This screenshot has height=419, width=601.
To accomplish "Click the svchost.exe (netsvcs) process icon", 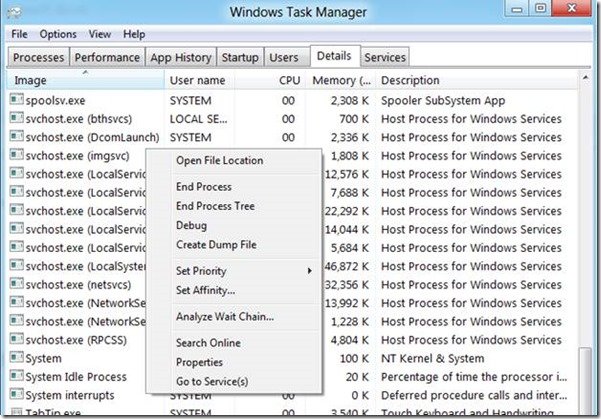I will (x=16, y=284).
